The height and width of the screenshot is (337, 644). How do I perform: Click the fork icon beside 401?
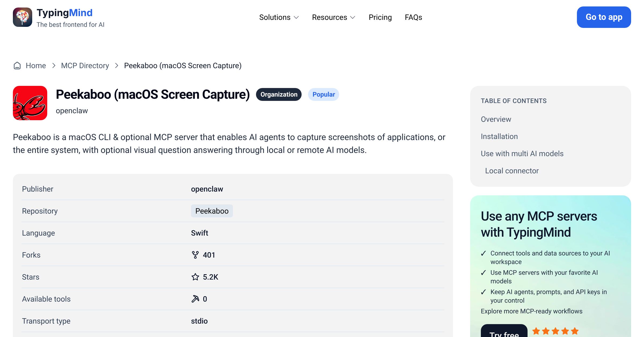coord(195,255)
